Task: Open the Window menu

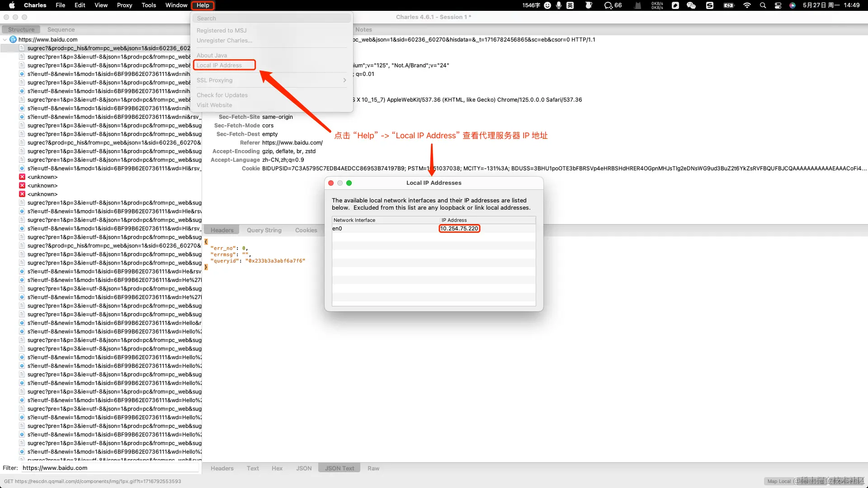Action: 176,5
